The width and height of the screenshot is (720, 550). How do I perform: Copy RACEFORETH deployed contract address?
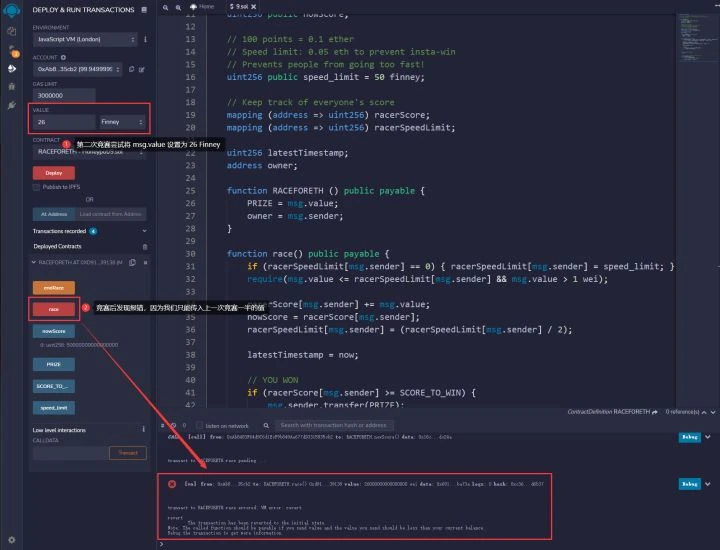point(132,263)
